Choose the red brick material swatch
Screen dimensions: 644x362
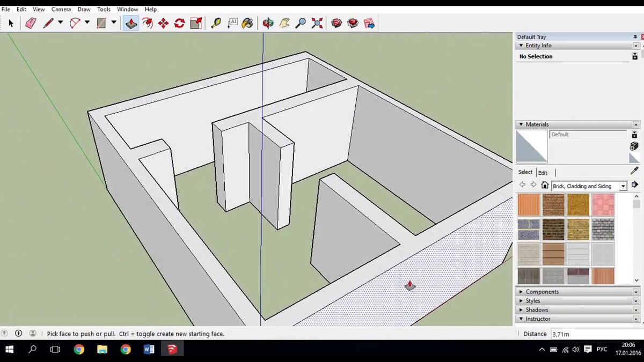tap(553, 205)
